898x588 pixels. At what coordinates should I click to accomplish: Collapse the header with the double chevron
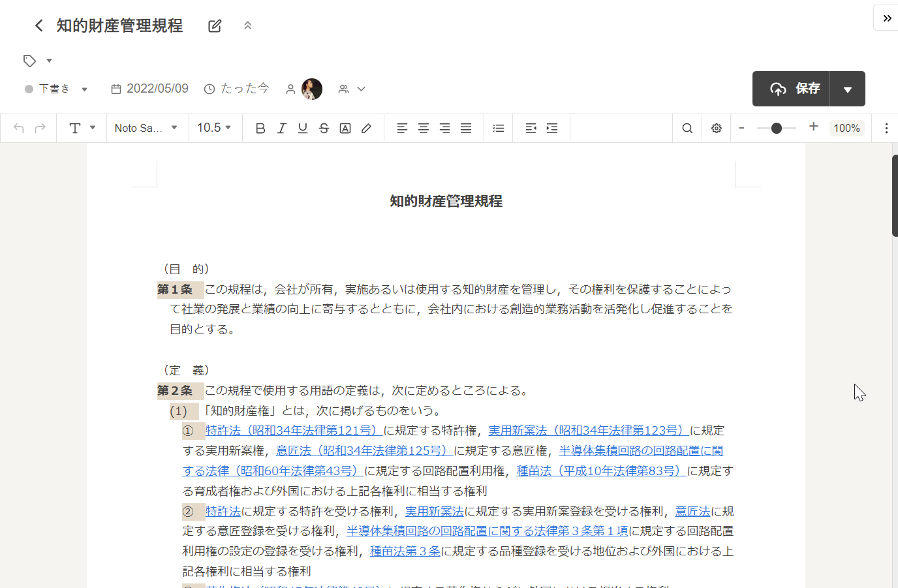[247, 25]
